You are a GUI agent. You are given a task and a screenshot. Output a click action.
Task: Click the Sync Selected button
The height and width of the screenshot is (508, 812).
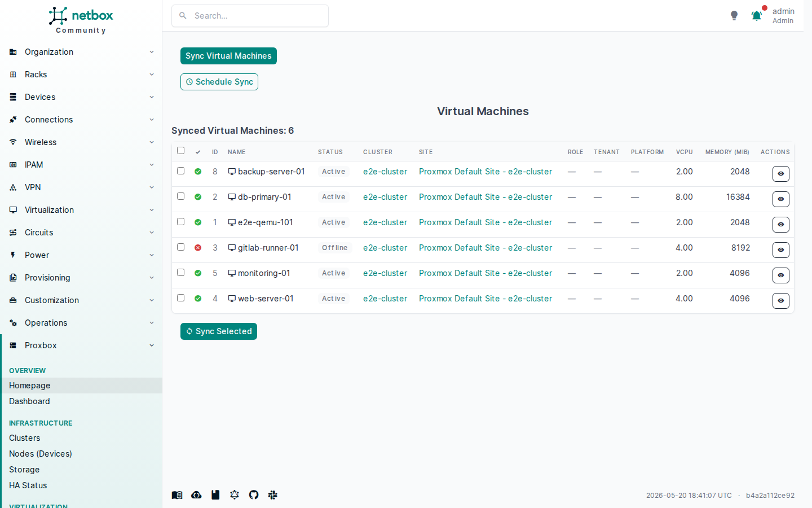coord(219,331)
